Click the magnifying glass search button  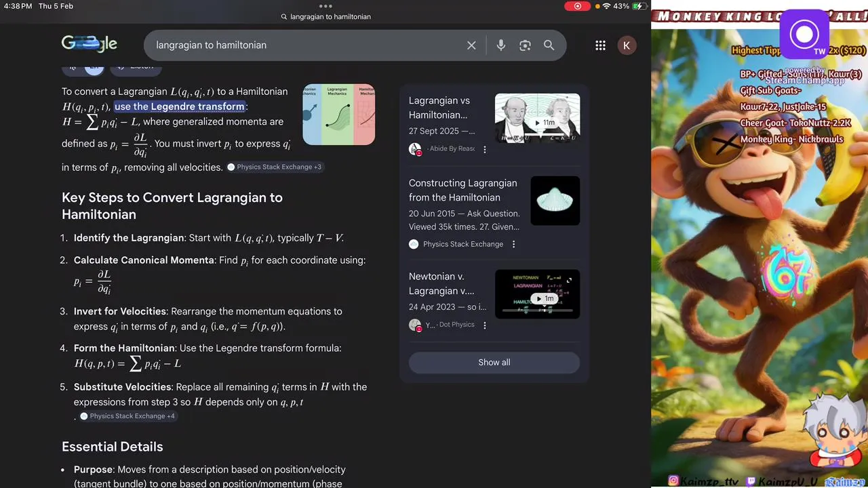549,45
